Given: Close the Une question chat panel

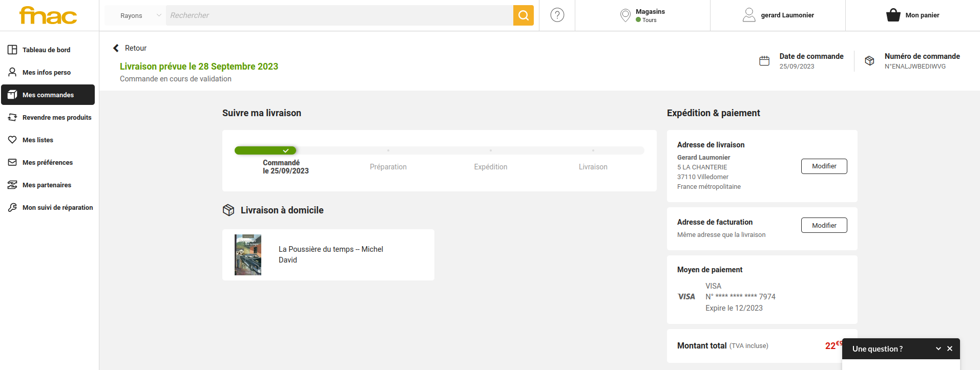Looking at the screenshot, I should coord(950,349).
